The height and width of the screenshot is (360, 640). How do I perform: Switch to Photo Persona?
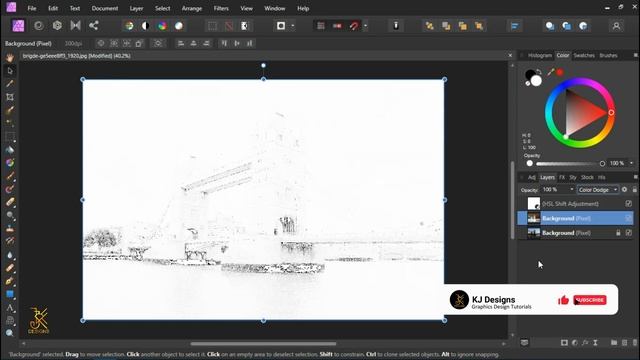pyautogui.click(x=18, y=26)
